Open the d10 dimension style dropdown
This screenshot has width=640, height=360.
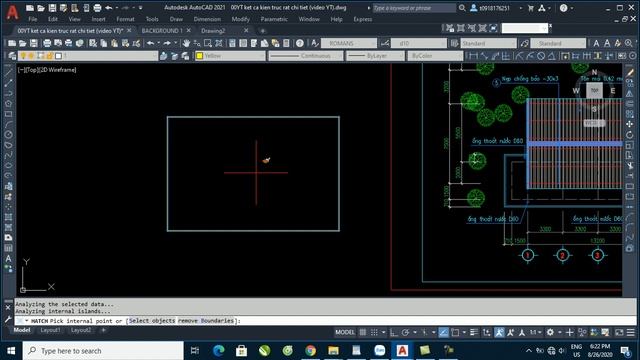[419, 43]
